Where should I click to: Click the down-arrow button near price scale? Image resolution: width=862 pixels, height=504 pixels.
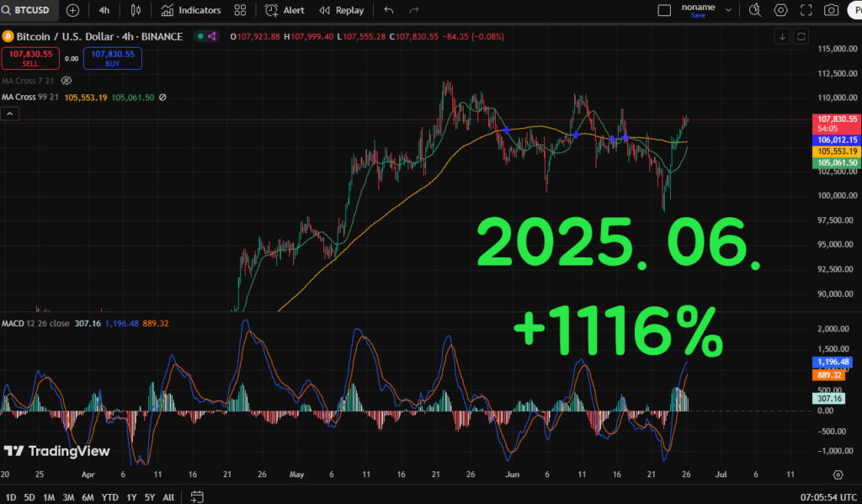point(782,37)
